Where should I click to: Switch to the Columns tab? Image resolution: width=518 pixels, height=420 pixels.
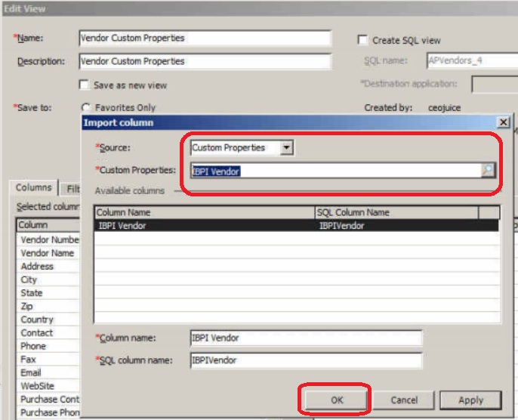(34, 187)
